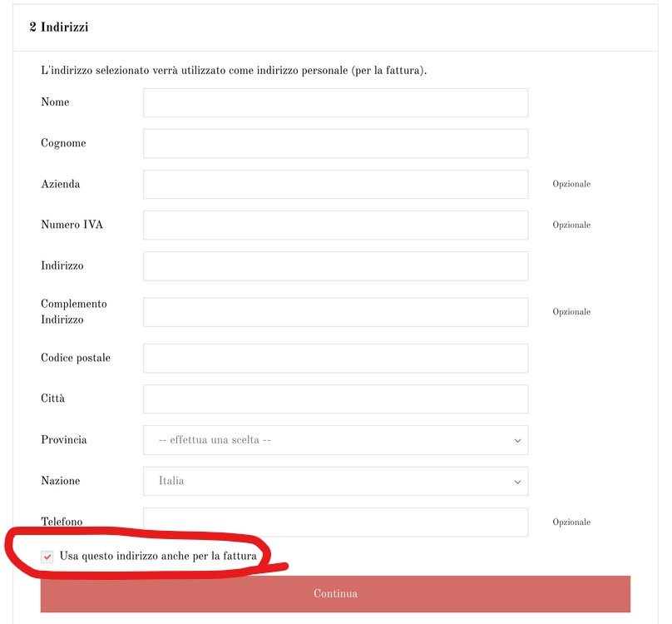Open the Nazione dropdown showing Italia

(335, 481)
